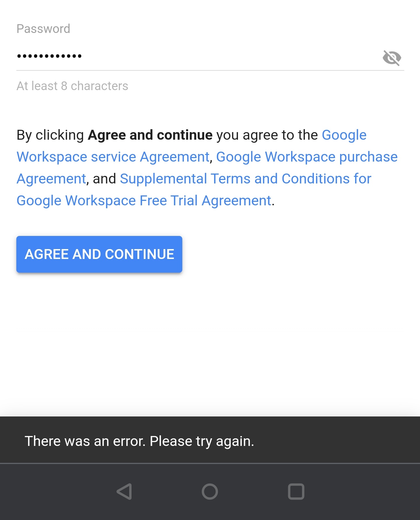This screenshot has height=520, width=420.
Task: Click the AGREE AND CONTINUE button
Action: (x=99, y=254)
